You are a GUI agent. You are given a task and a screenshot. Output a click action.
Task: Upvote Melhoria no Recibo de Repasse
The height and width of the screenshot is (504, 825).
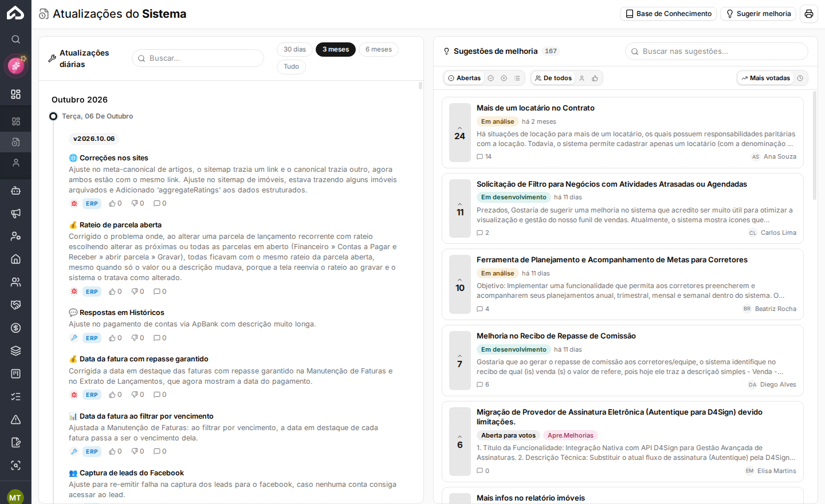(459, 361)
